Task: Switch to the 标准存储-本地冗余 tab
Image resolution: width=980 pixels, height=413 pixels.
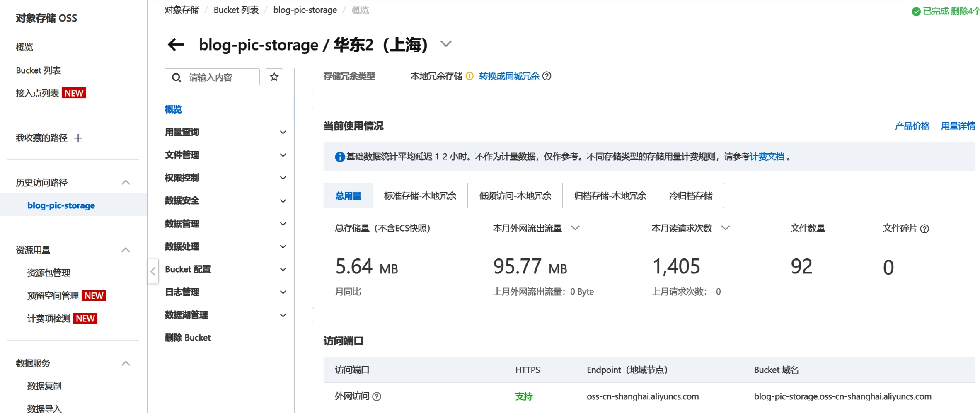Action: pos(420,196)
